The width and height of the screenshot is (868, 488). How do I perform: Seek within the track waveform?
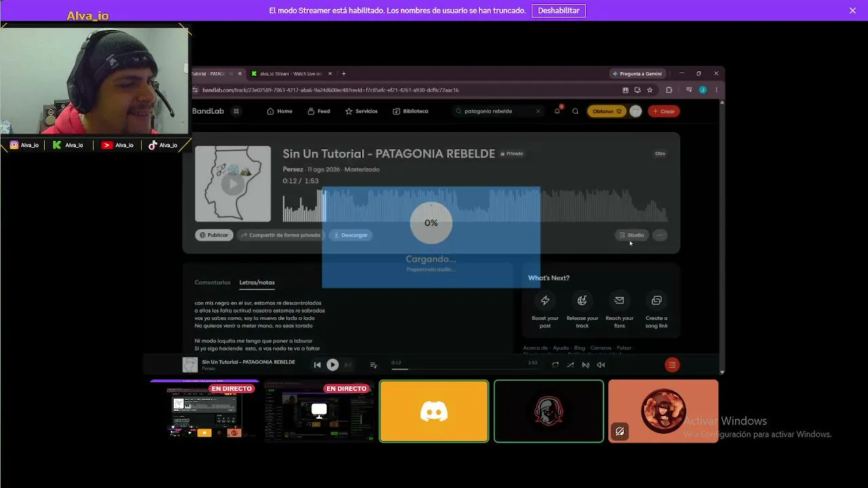pos(475,205)
